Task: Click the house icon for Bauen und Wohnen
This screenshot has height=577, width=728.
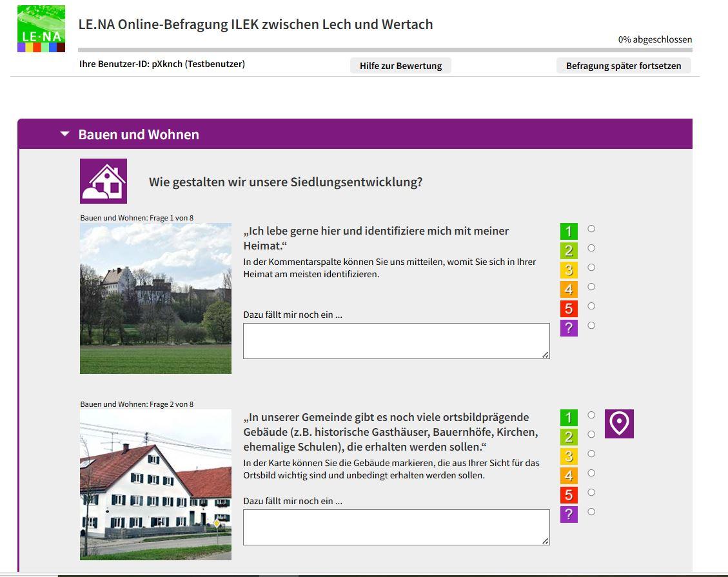Action: tap(104, 181)
